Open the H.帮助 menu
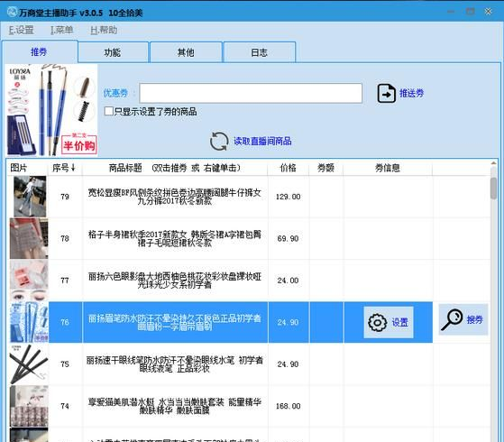The width and height of the screenshot is (504, 442). click(x=104, y=30)
